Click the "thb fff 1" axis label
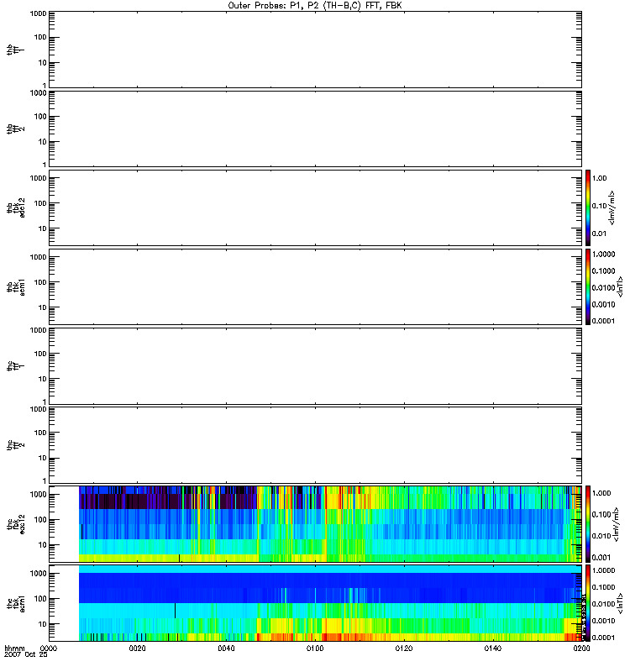The height and width of the screenshot is (672, 630). 15,50
